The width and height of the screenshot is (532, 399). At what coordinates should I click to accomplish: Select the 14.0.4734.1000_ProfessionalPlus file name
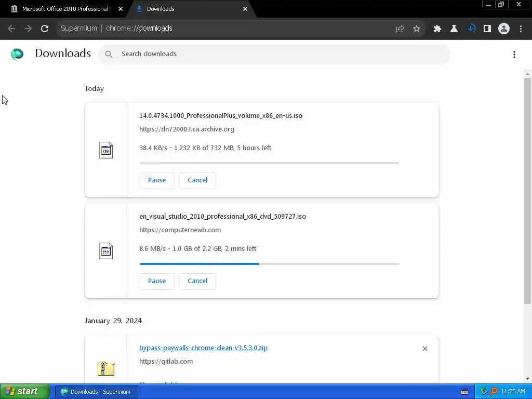point(220,116)
